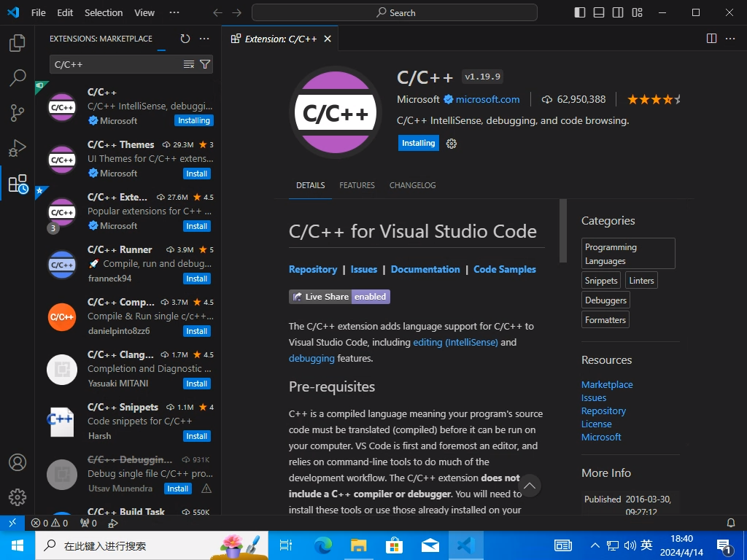Click the extensions search input field

(x=115, y=65)
